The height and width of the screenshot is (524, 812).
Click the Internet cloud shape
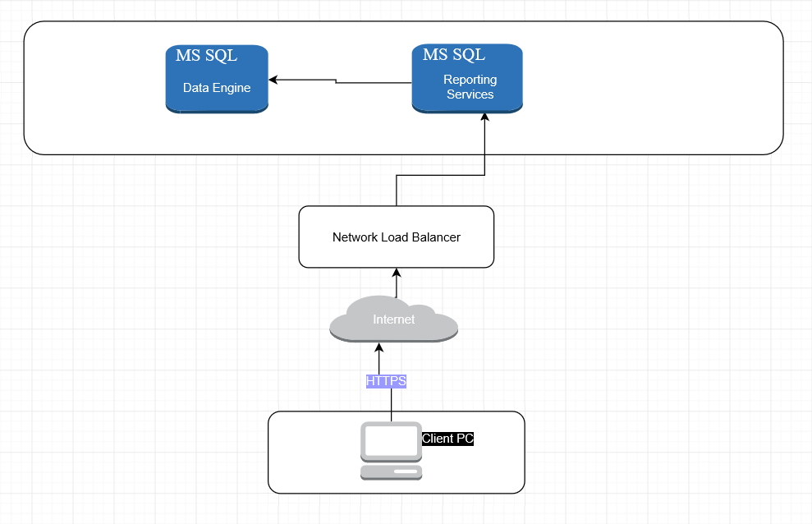click(x=393, y=319)
